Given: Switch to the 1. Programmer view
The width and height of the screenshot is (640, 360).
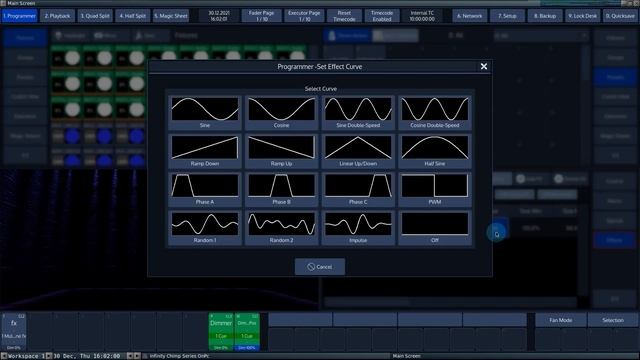Looking at the screenshot, I should 19,16.
